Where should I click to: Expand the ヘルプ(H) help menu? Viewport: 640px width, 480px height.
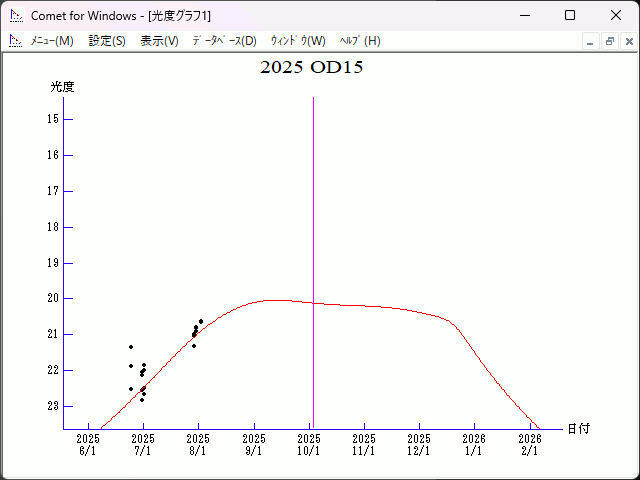[360, 41]
